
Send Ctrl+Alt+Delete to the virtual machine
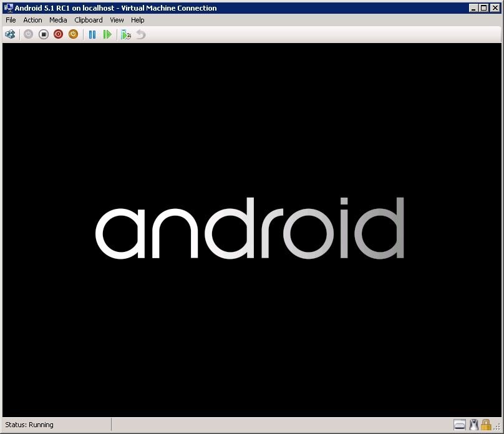pos(9,34)
